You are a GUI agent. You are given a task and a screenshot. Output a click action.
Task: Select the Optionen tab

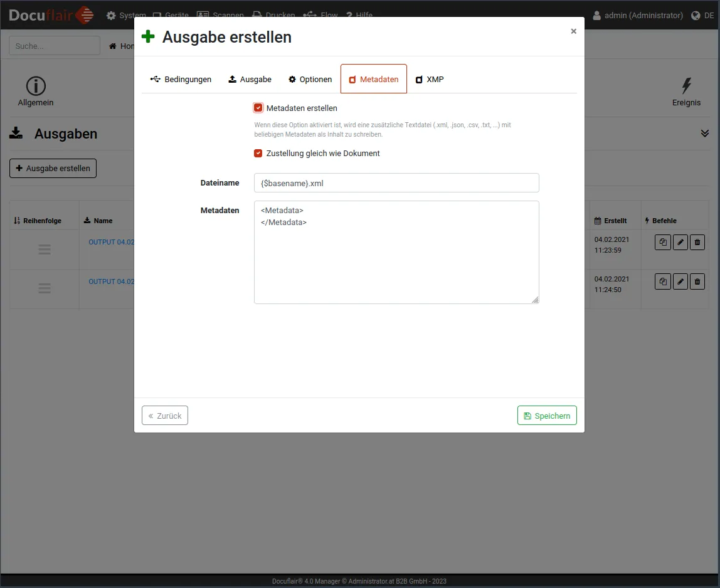pyautogui.click(x=310, y=80)
